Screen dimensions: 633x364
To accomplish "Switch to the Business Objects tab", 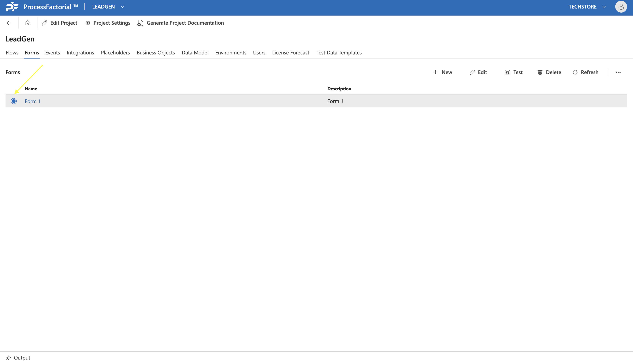I will pos(156,53).
